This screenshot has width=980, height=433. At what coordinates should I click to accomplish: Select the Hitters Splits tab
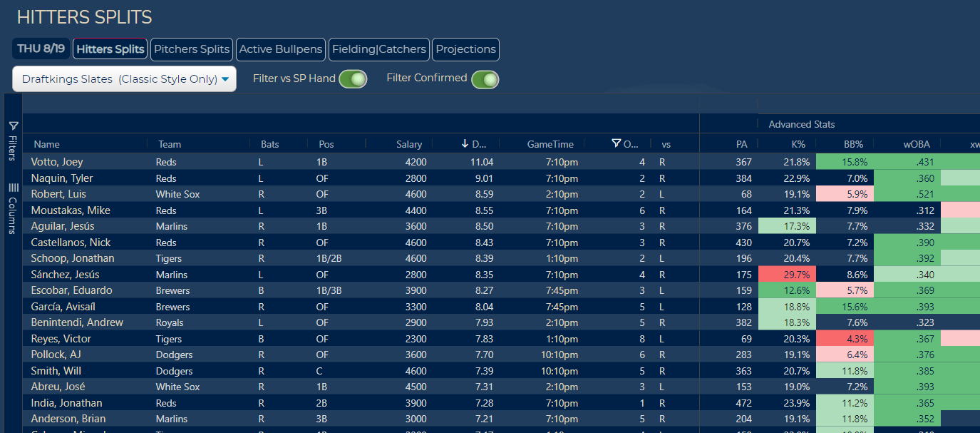pyautogui.click(x=110, y=49)
